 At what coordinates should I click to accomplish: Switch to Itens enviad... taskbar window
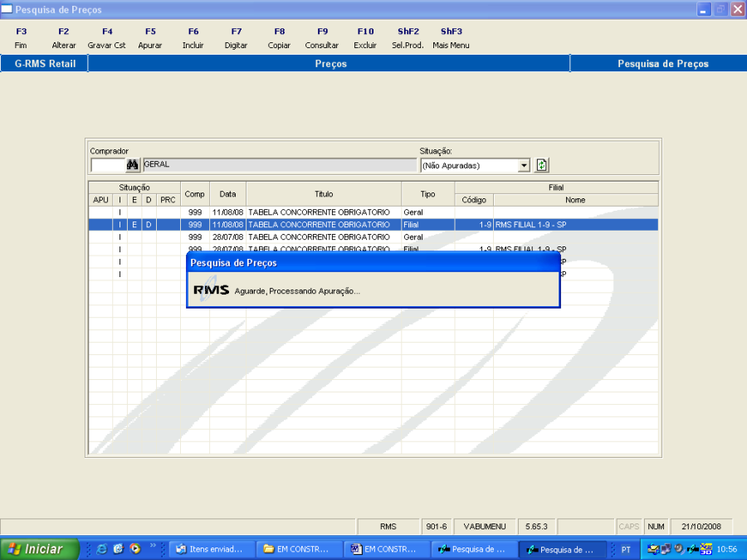click(212, 549)
